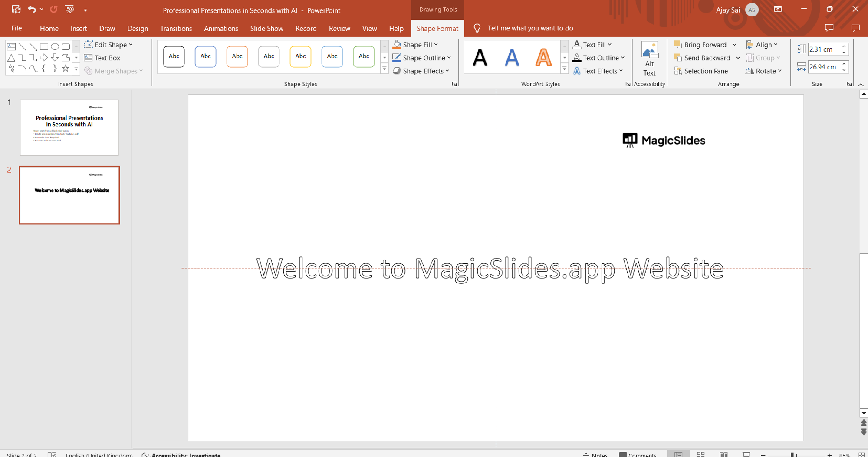
Task: Expand the Edit Shape dropdown
Action: coord(108,45)
